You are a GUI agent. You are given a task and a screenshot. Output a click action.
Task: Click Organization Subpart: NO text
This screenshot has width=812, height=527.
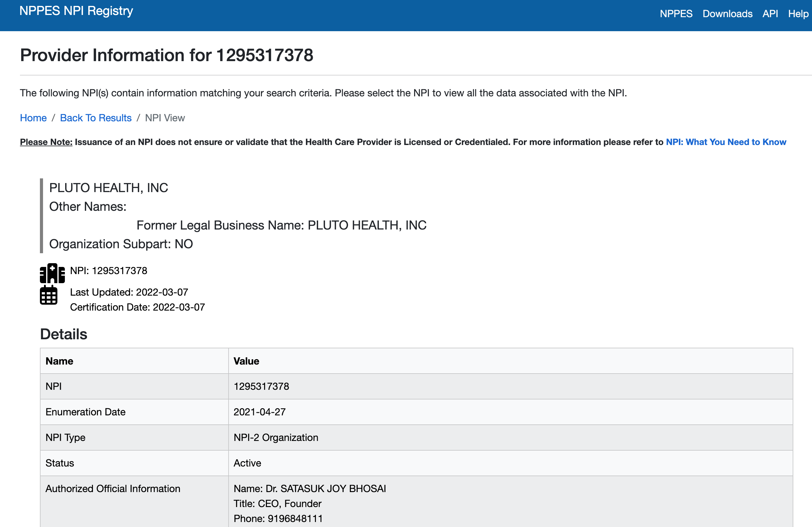pyautogui.click(x=121, y=244)
